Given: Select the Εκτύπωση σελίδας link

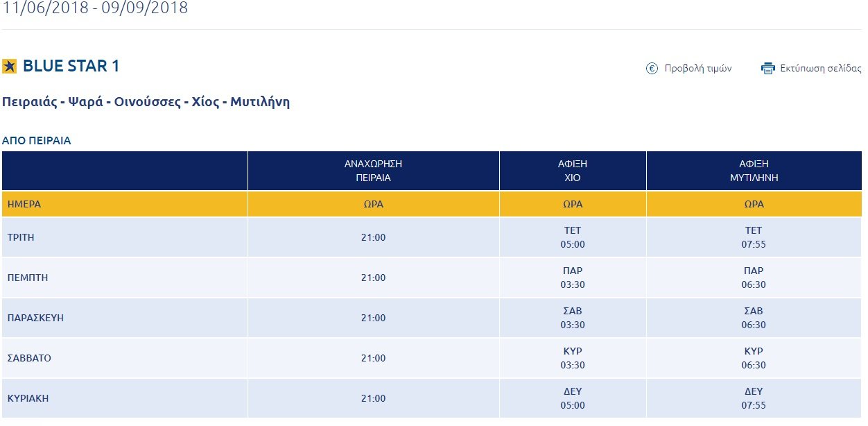Looking at the screenshot, I should 821,68.
